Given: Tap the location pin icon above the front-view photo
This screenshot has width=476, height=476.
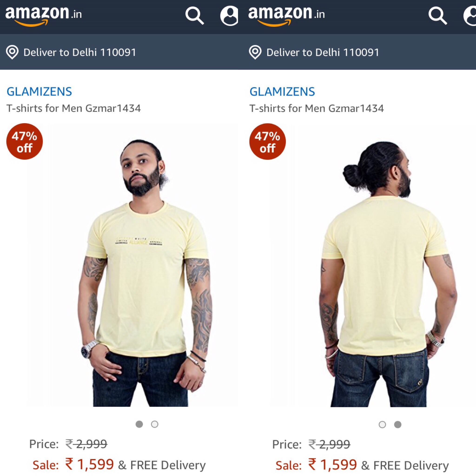Looking at the screenshot, I should pos(12,52).
